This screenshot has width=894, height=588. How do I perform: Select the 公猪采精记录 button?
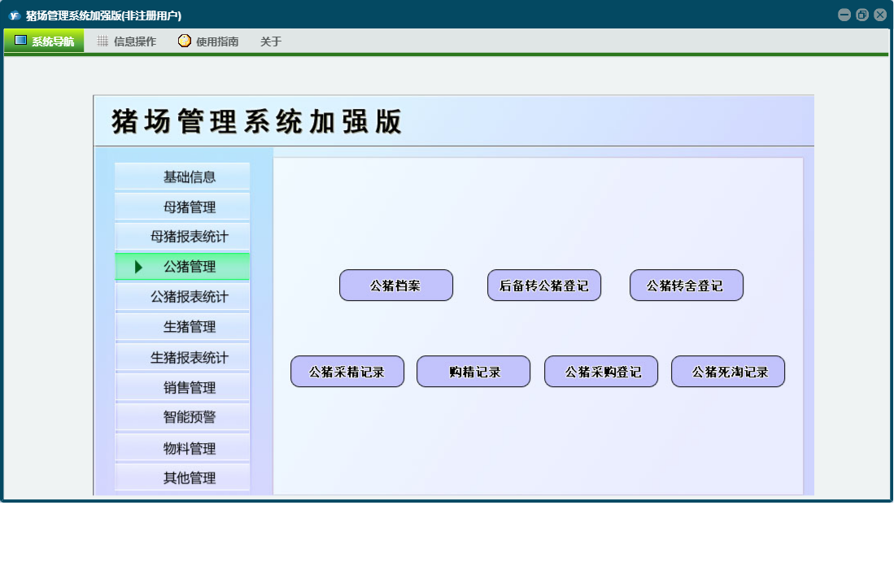[347, 372]
